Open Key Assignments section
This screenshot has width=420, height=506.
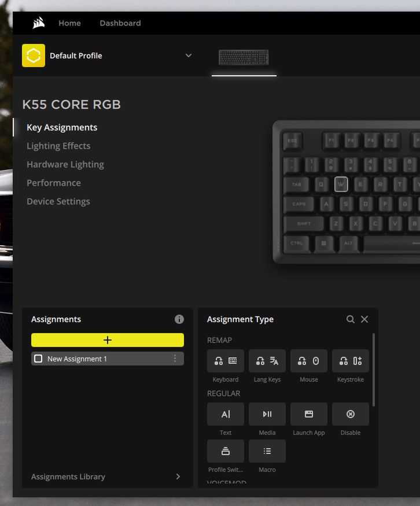pyautogui.click(x=62, y=127)
